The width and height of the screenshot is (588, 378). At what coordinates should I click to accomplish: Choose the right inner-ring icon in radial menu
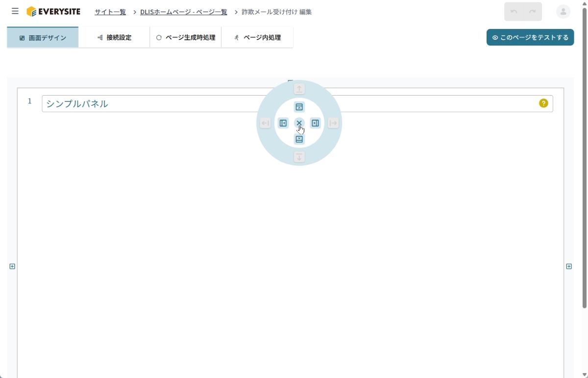[315, 123]
